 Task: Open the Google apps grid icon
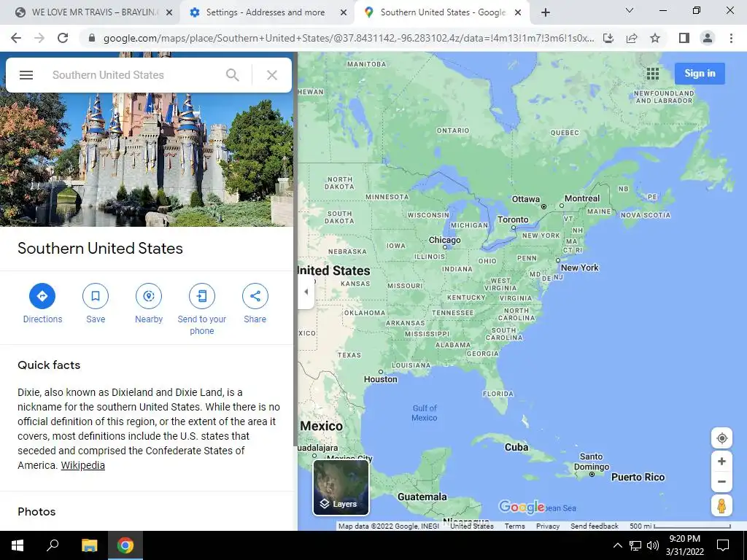pos(653,74)
